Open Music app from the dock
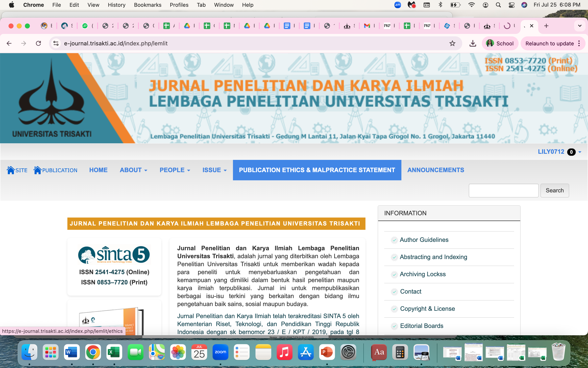Viewport: 588px width, 368px height. (x=284, y=352)
